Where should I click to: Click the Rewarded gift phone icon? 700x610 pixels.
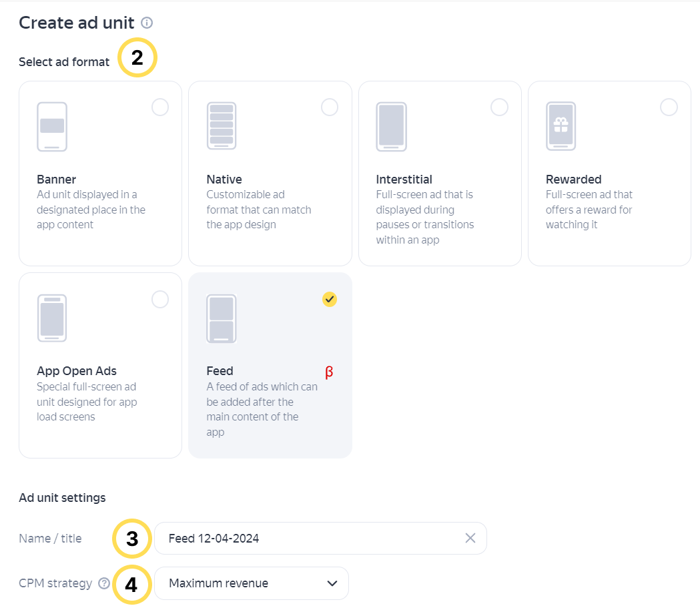(x=561, y=126)
